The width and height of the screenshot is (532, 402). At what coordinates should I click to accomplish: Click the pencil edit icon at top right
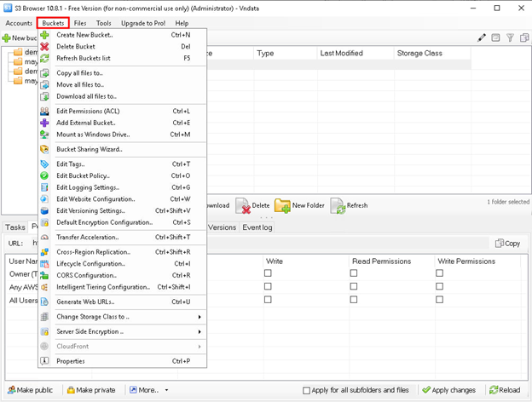[482, 37]
